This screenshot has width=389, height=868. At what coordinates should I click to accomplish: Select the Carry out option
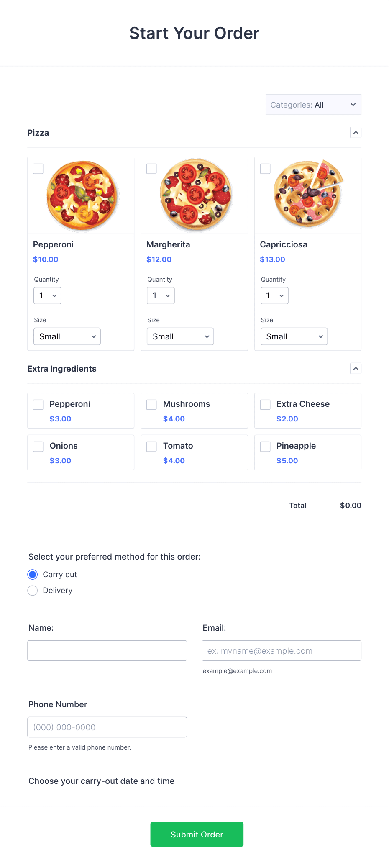pyautogui.click(x=32, y=574)
